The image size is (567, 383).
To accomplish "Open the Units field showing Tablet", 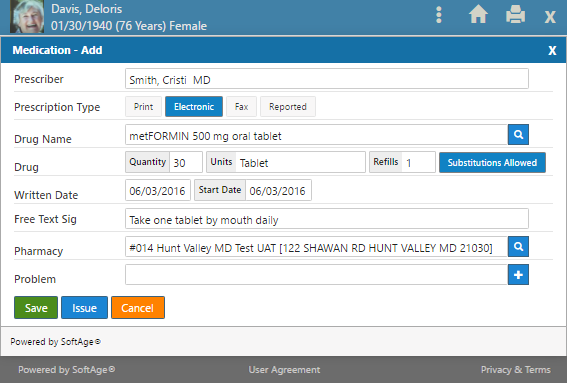I will click(x=300, y=162).
